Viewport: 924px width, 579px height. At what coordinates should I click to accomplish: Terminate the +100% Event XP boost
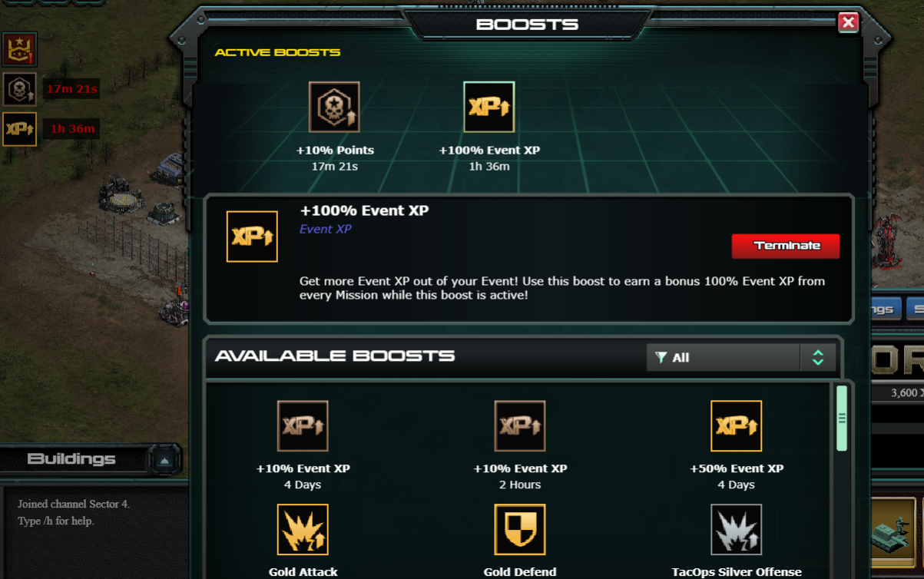[786, 246]
